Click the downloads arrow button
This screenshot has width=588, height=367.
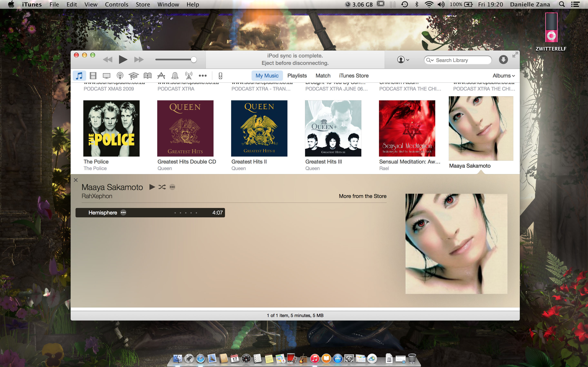click(x=503, y=60)
